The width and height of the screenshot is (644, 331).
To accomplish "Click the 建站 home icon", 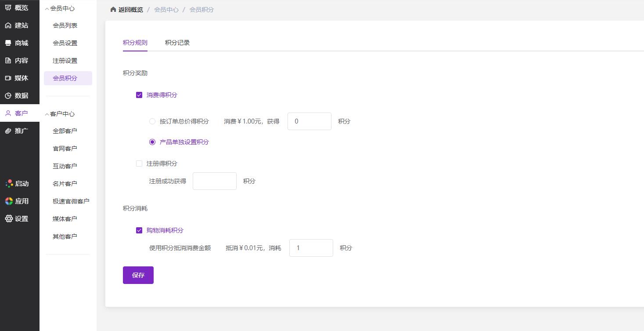I will click(x=8, y=25).
